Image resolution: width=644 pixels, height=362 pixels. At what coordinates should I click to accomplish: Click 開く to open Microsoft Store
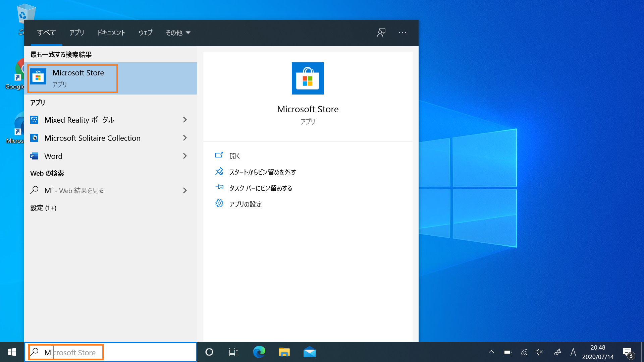pos(235,156)
